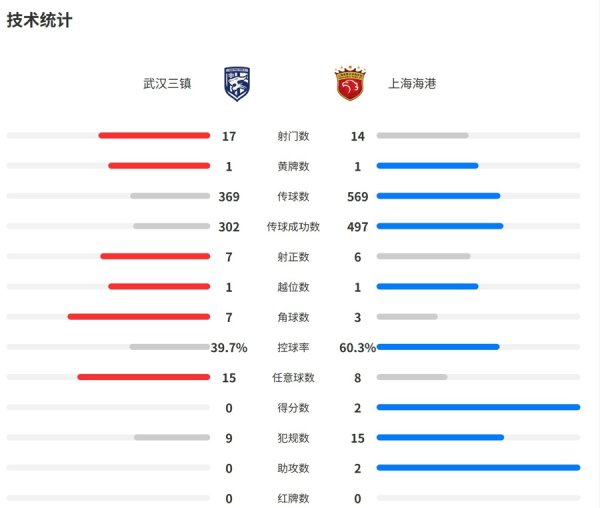This screenshot has height=508, width=600.
Task: Select the 射门数 stat label
Action: click(x=293, y=136)
